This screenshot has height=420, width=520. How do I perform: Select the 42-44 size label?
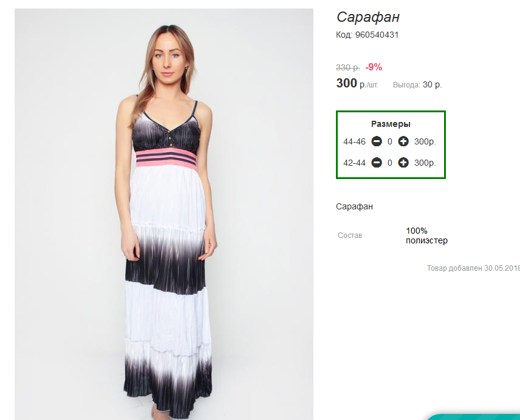click(x=354, y=163)
